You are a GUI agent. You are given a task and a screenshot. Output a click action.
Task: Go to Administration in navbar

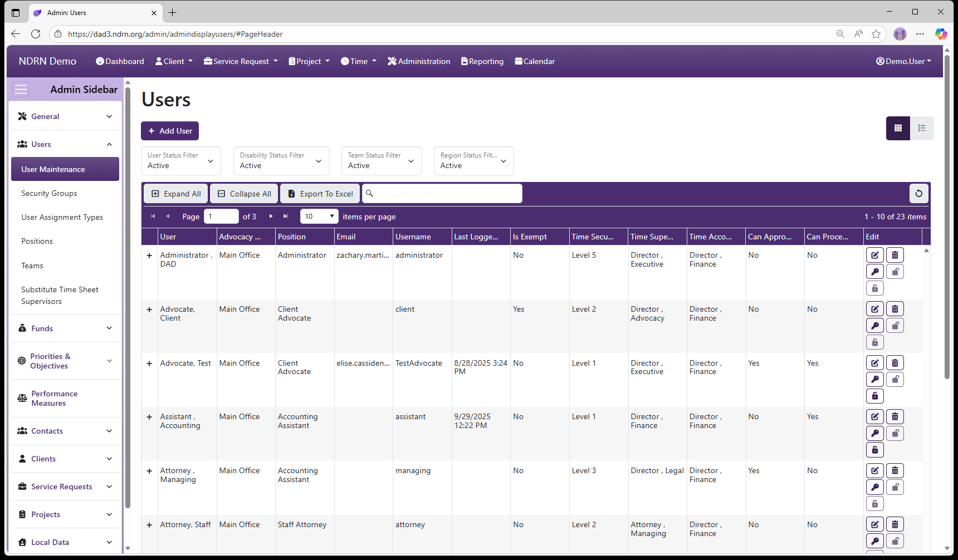click(419, 61)
